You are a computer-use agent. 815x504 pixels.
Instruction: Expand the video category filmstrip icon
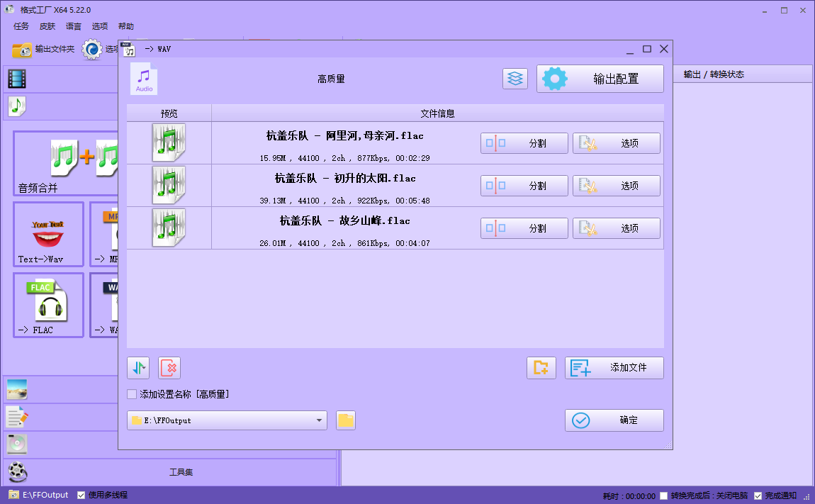click(x=17, y=79)
